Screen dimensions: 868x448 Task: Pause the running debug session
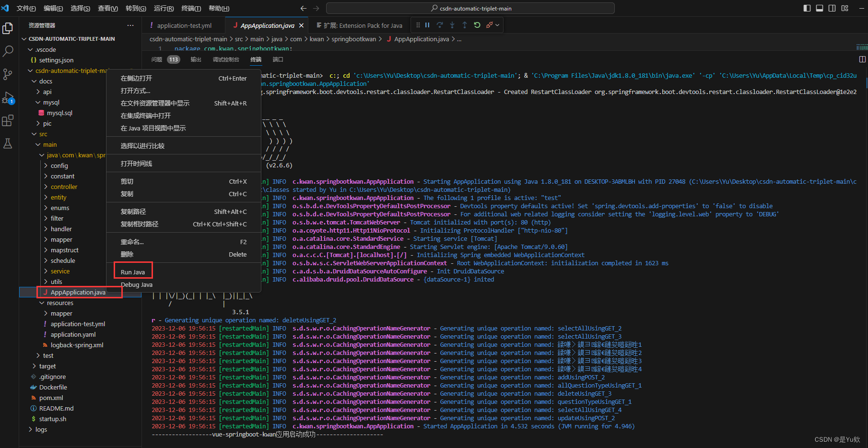pos(427,25)
